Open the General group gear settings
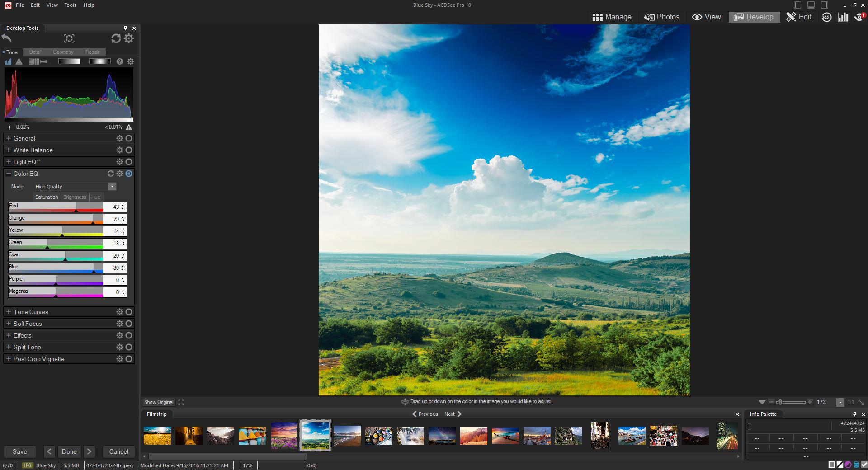 119,138
